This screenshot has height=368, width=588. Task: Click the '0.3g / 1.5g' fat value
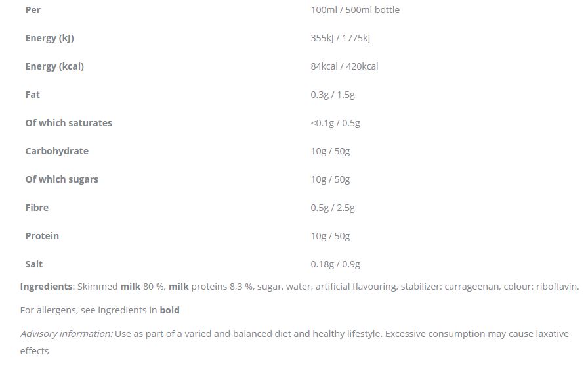(332, 95)
